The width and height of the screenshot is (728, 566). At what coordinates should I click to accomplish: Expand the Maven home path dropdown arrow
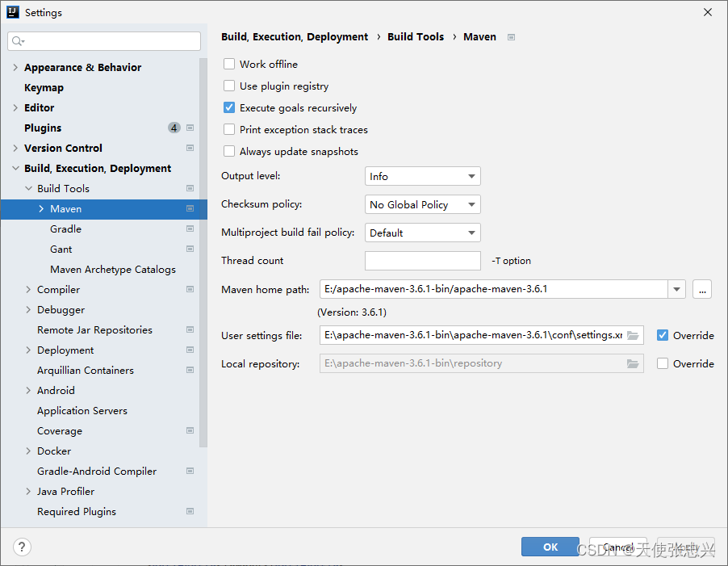(676, 289)
